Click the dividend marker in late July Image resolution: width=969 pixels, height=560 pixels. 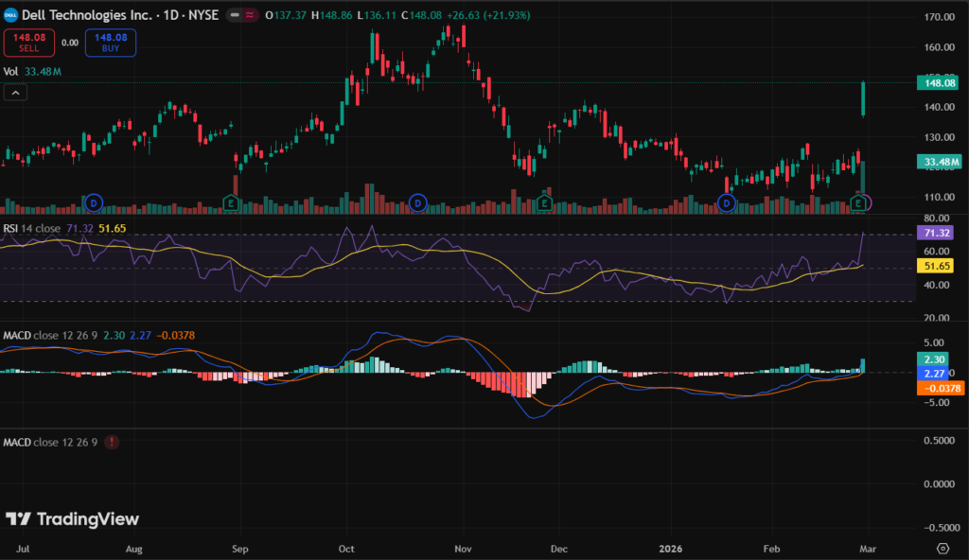(x=93, y=202)
